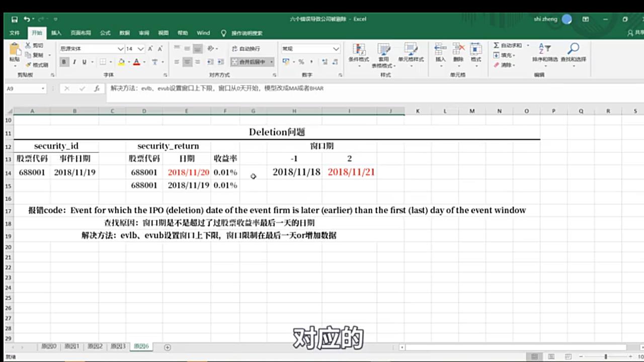Click the shi zheng account avatar
This screenshot has height=362, width=644.
click(567, 19)
